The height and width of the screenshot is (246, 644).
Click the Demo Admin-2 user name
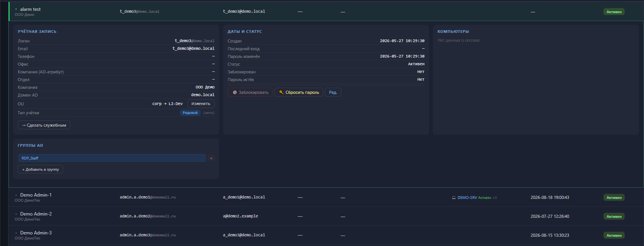[36, 214]
